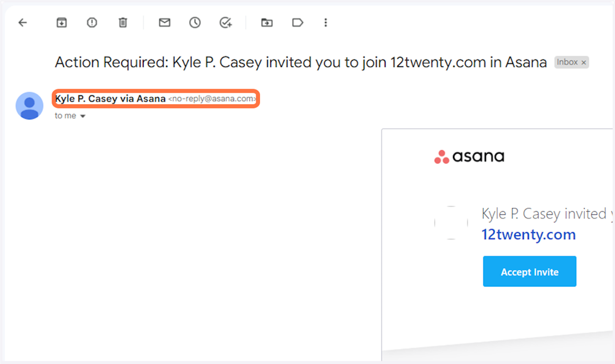Image resolution: width=615 pixels, height=364 pixels.
Task: Open the Labels menu
Action: coord(298,23)
